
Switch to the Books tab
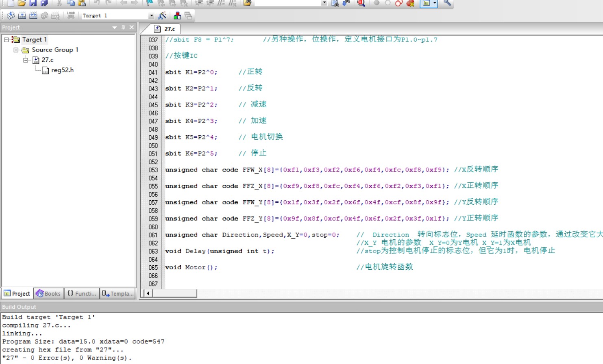click(x=48, y=293)
